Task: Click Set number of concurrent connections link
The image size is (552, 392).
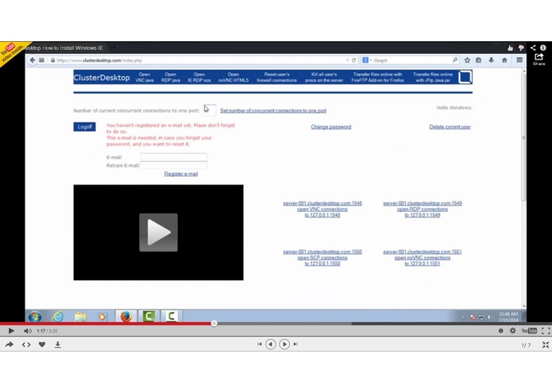Action: pyautogui.click(x=273, y=110)
